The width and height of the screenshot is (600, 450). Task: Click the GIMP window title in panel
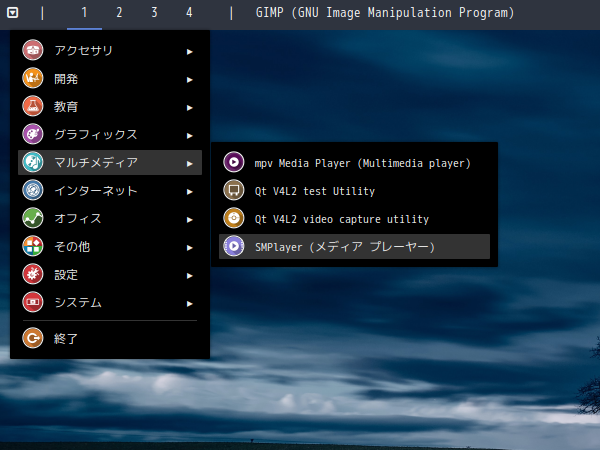(385, 13)
